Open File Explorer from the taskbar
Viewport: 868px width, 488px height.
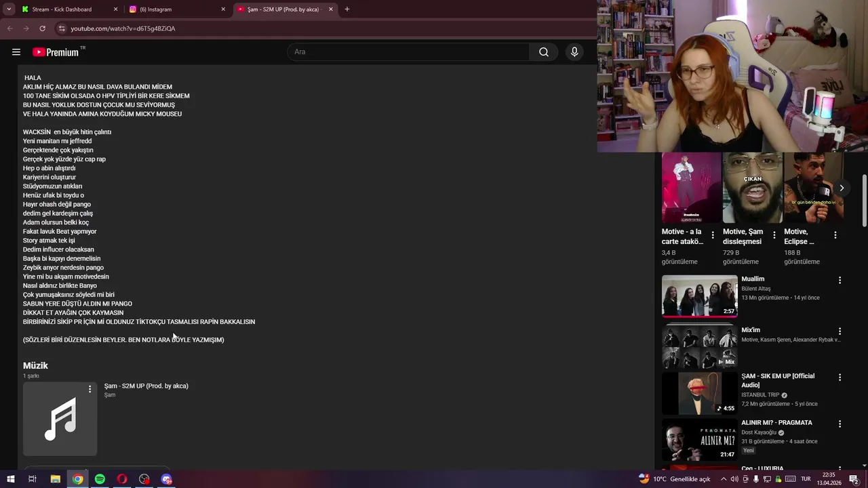[56, 479]
